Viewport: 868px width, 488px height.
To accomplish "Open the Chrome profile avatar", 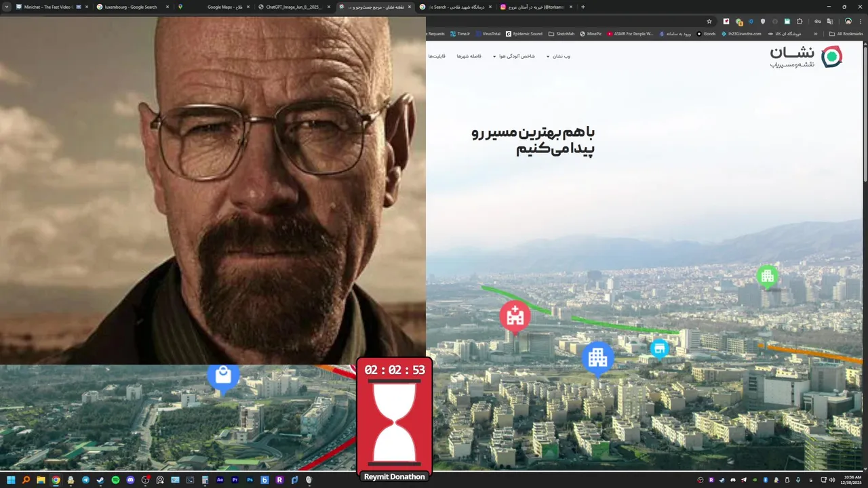I will 848,21.
